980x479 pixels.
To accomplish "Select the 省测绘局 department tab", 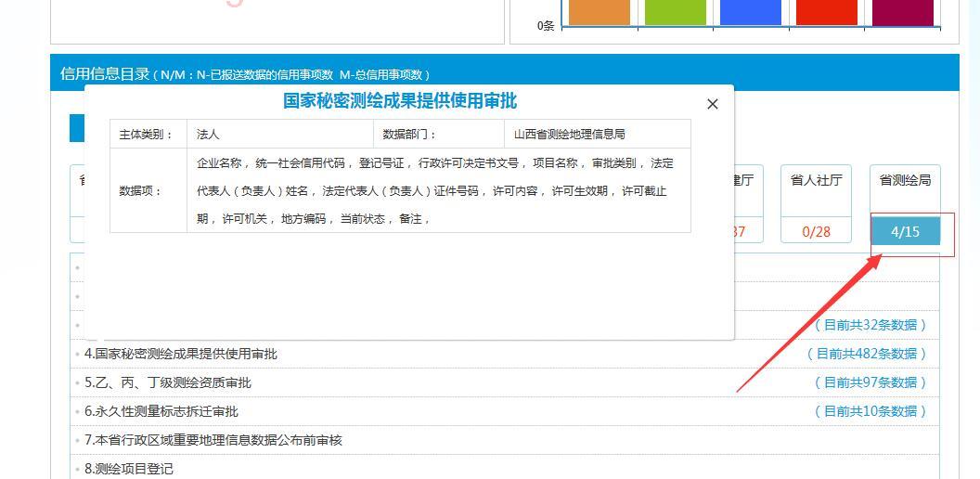I will (x=904, y=180).
